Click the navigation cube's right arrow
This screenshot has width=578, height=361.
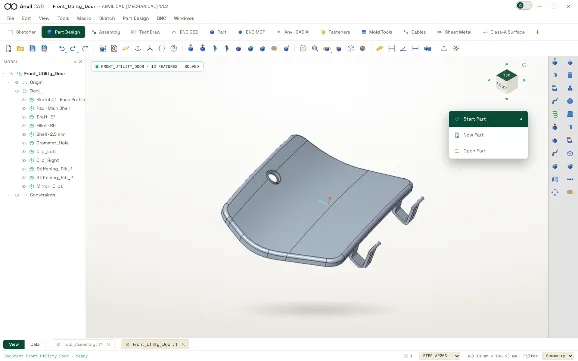[524, 80]
